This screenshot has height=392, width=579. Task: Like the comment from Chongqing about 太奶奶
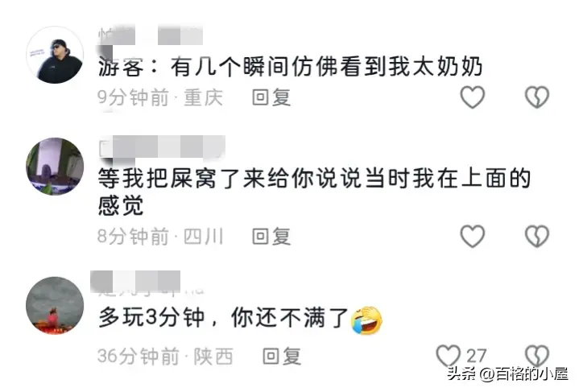coord(472,97)
